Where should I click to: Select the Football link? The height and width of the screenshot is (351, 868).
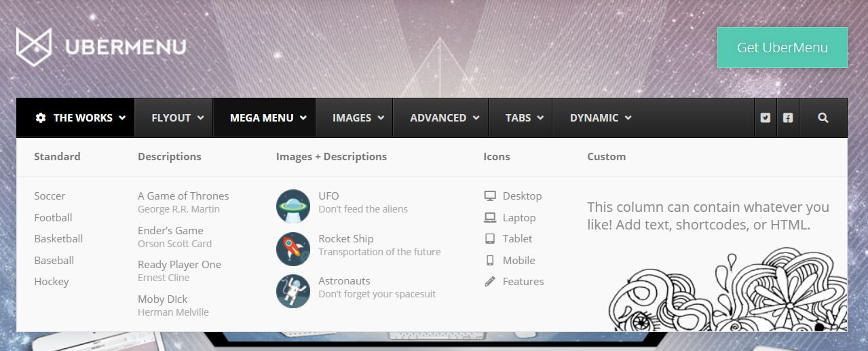53,217
